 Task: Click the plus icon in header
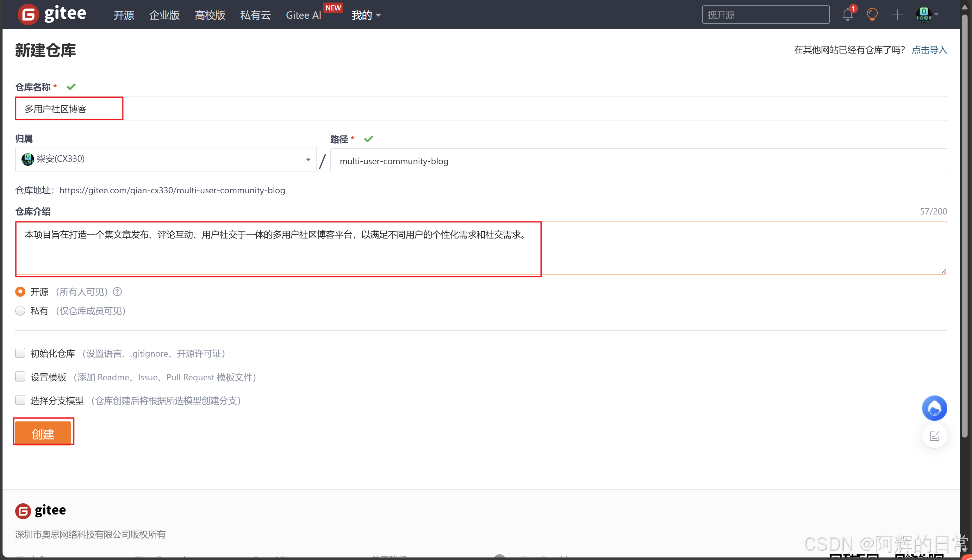(x=897, y=15)
